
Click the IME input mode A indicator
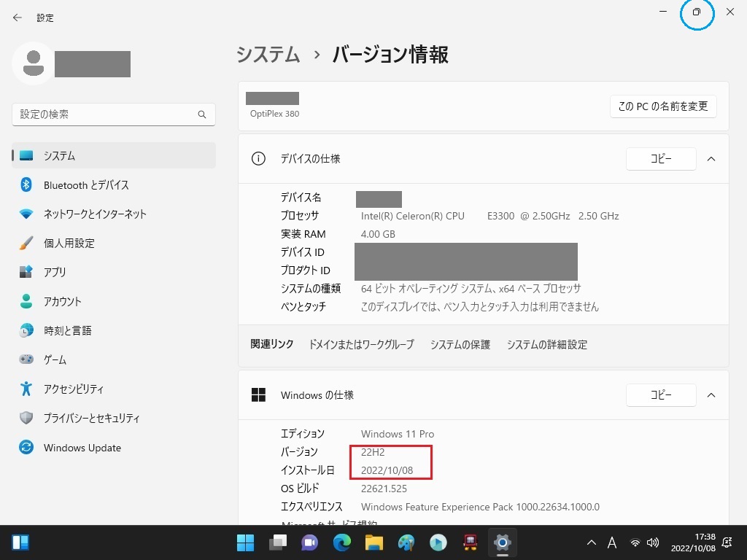(612, 542)
